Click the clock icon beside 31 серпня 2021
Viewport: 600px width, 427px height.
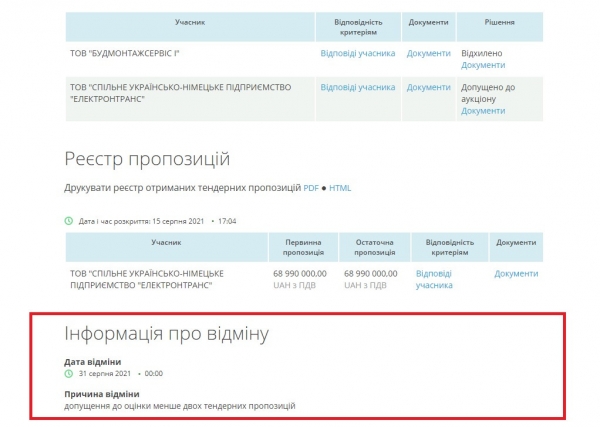pyautogui.click(x=69, y=373)
